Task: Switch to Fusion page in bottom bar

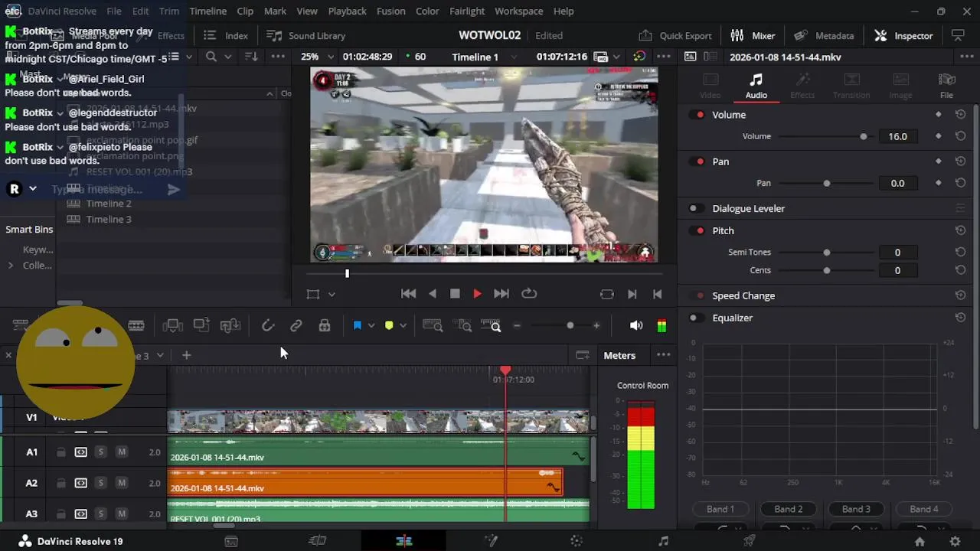Action: [x=491, y=541]
